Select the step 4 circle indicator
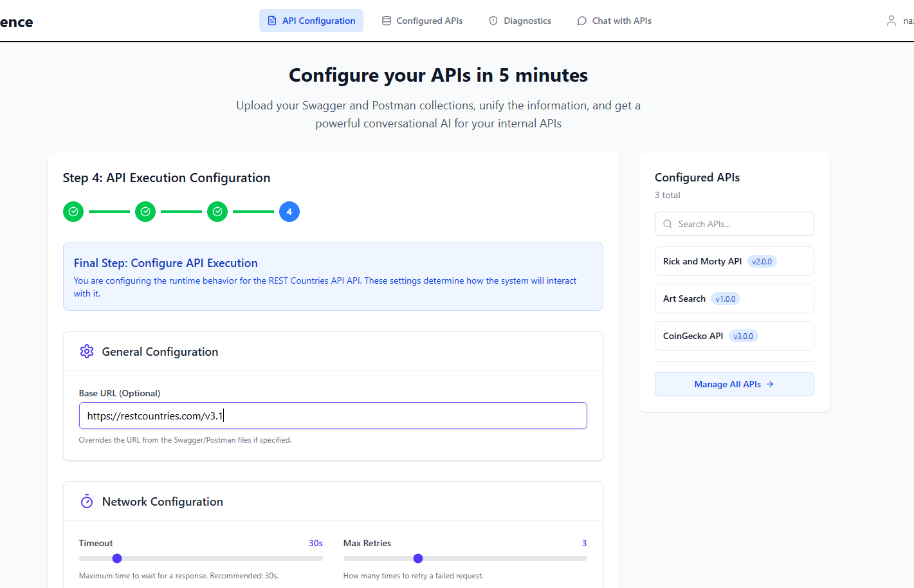 pyautogui.click(x=289, y=211)
